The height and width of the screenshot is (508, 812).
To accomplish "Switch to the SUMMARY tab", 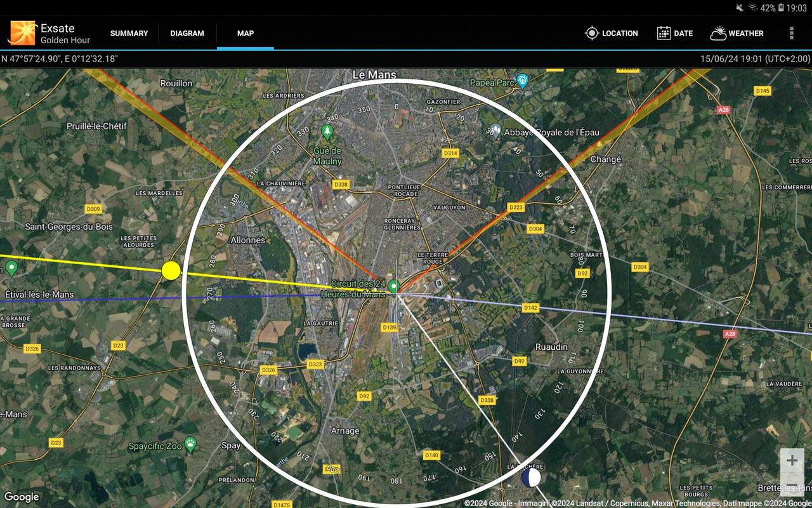I will click(x=129, y=33).
